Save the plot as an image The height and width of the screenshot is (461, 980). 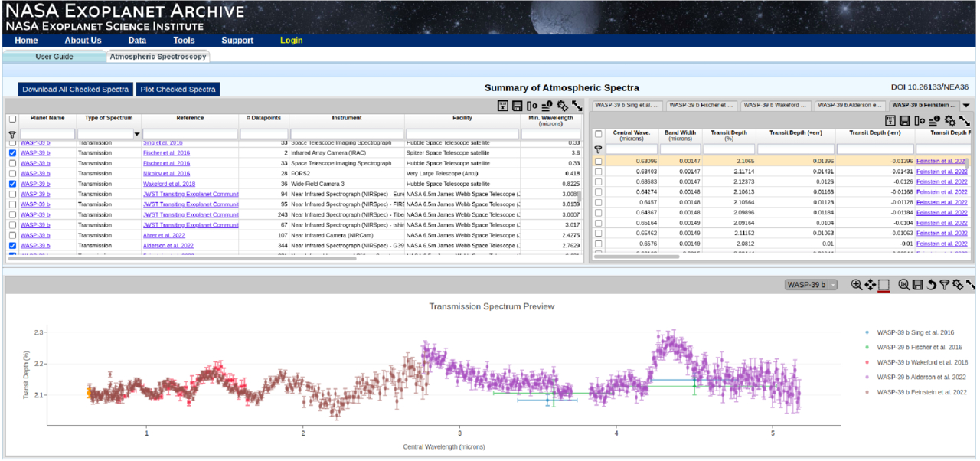pyautogui.click(x=916, y=284)
